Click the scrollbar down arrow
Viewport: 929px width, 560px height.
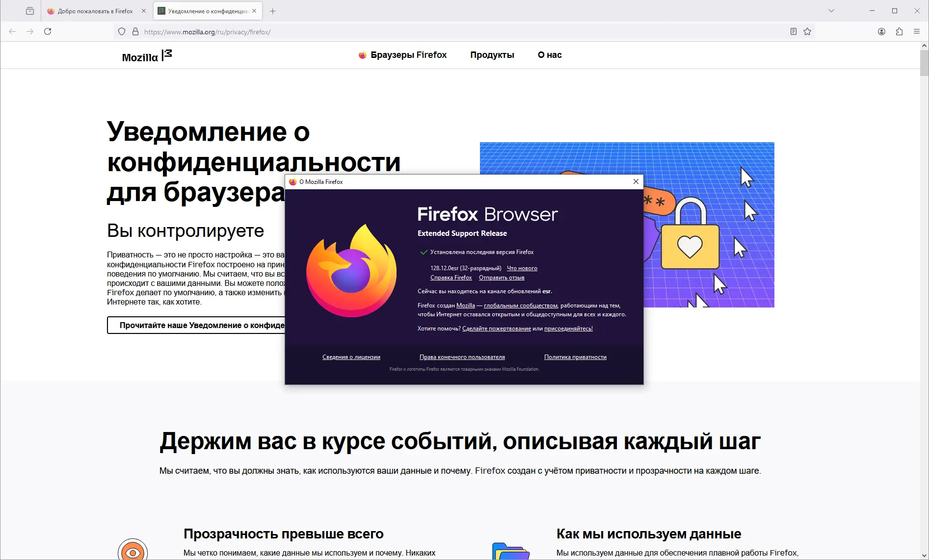point(925,556)
